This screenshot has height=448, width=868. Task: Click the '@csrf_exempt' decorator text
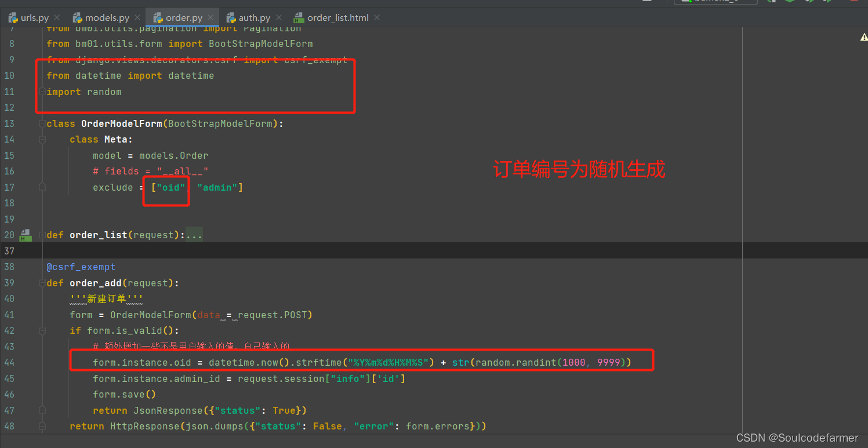tap(81, 267)
